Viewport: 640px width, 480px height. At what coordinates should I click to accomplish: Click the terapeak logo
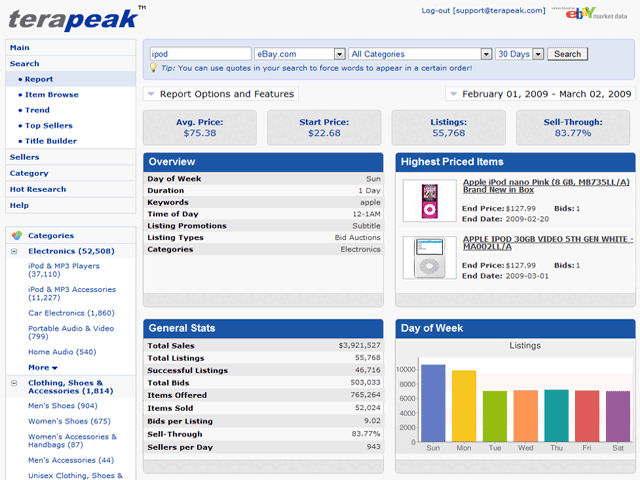tap(76, 18)
